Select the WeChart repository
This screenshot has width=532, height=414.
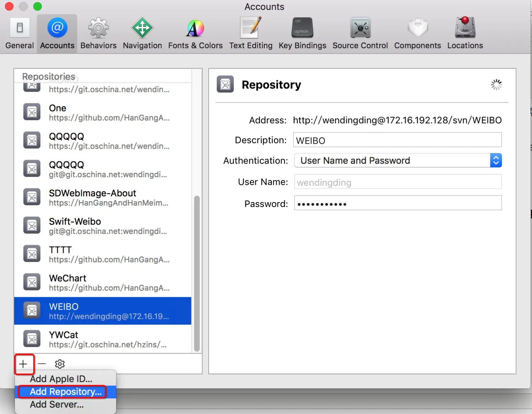tap(102, 283)
